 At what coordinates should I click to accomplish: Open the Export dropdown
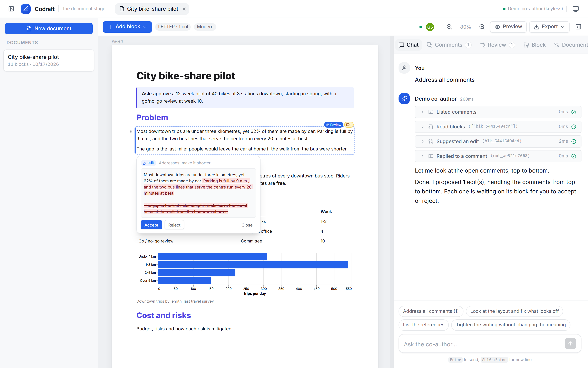pos(549,27)
